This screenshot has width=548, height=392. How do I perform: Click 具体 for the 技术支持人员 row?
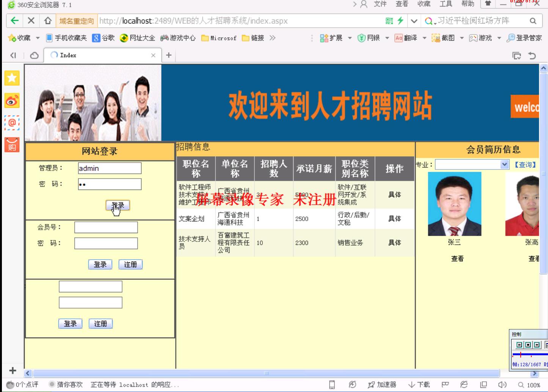click(394, 243)
